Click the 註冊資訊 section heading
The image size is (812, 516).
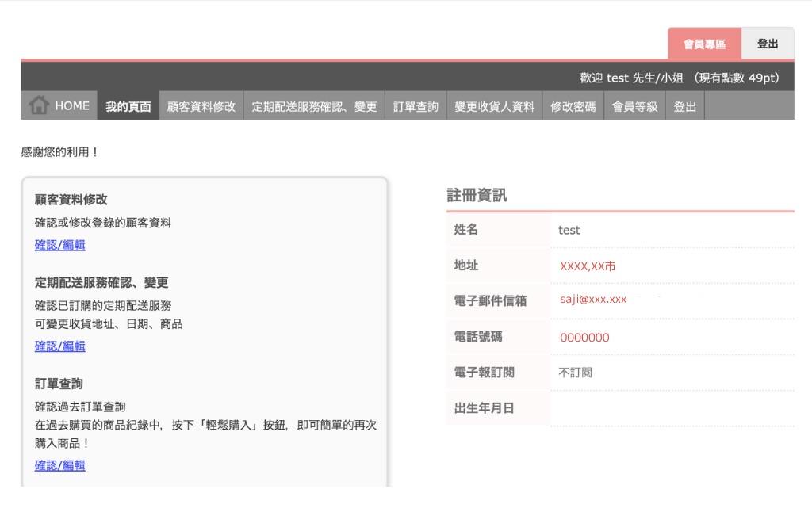[477, 195]
